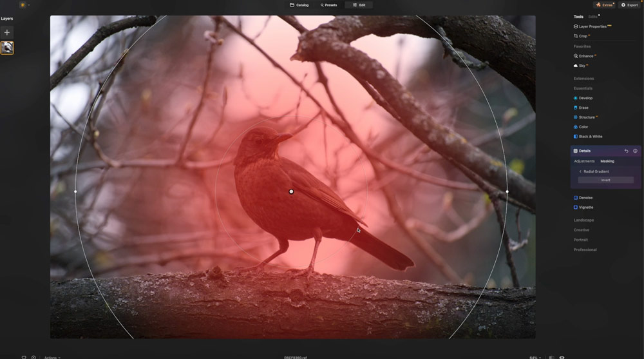Open the Enhance AI tool
The image size is (644, 359).
tap(585, 56)
